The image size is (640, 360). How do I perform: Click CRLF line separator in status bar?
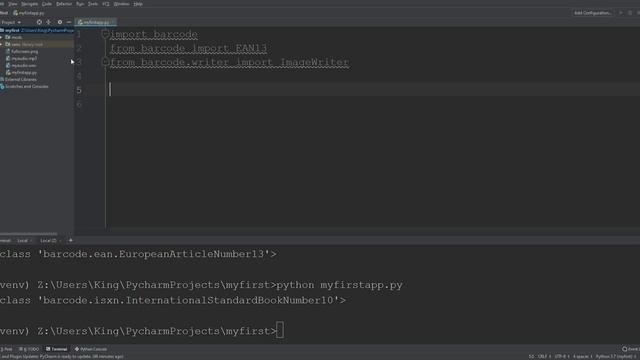click(543, 356)
